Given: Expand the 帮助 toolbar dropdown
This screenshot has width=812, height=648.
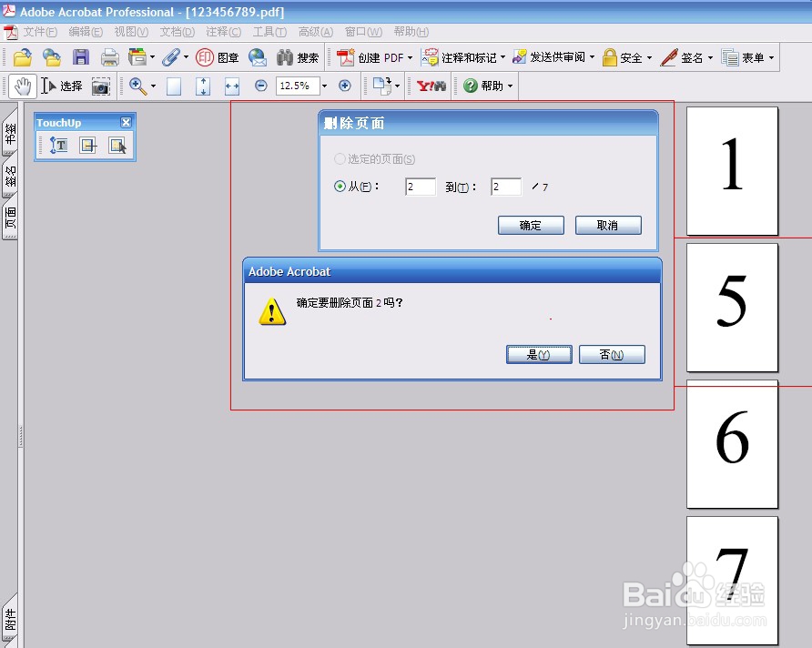Looking at the screenshot, I should coord(510,86).
